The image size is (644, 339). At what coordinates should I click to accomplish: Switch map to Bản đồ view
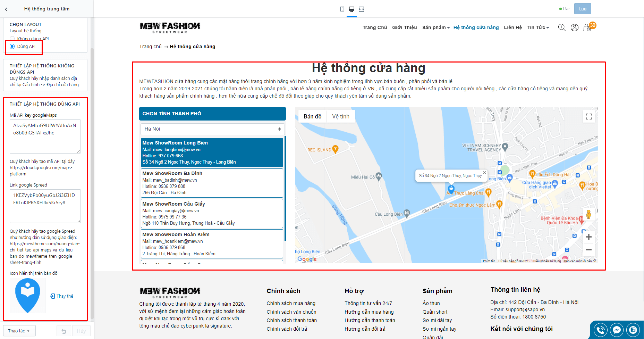tap(313, 116)
